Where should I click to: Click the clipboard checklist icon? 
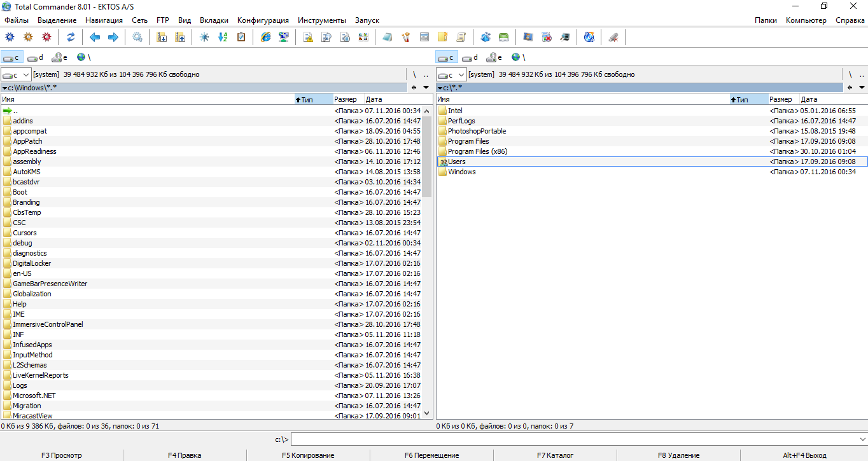pyautogui.click(x=241, y=38)
